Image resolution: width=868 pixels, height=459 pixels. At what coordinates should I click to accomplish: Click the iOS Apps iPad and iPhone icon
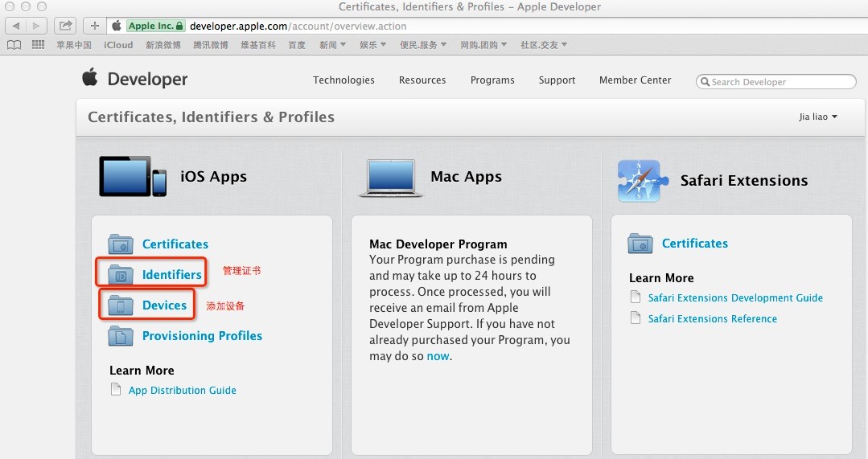(133, 176)
